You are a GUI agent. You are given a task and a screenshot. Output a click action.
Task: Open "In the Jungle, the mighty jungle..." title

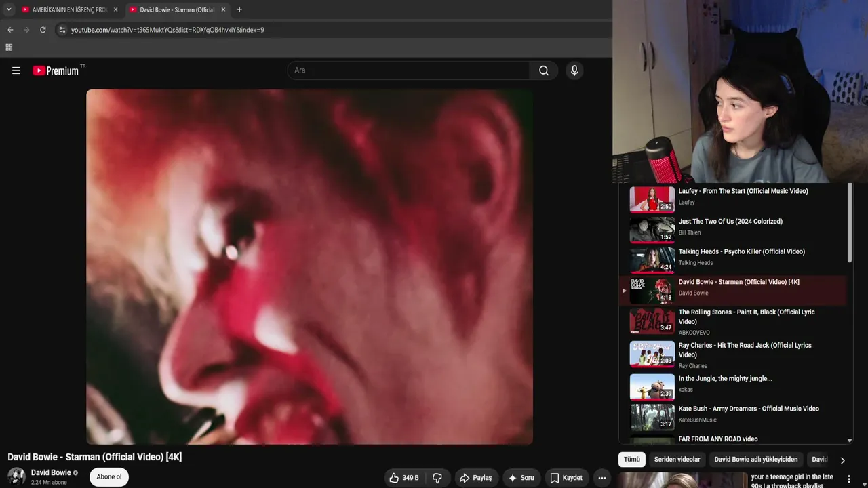tap(726, 379)
